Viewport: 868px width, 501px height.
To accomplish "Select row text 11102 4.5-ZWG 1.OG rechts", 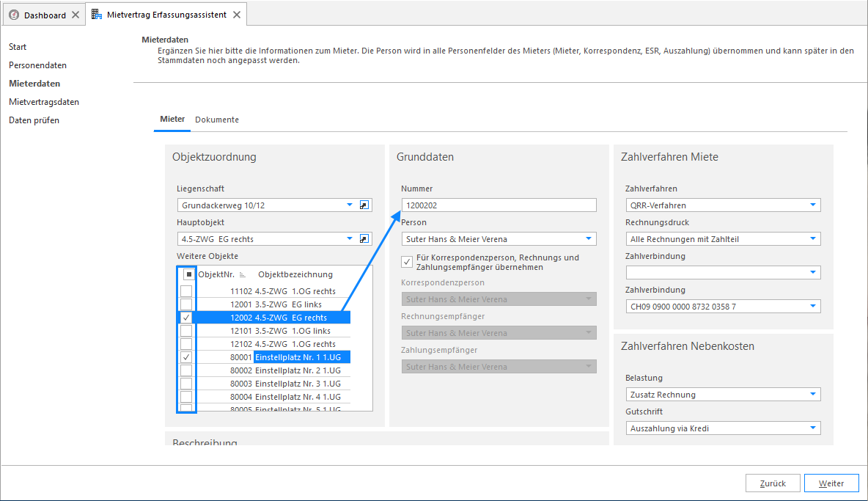I will coord(283,291).
